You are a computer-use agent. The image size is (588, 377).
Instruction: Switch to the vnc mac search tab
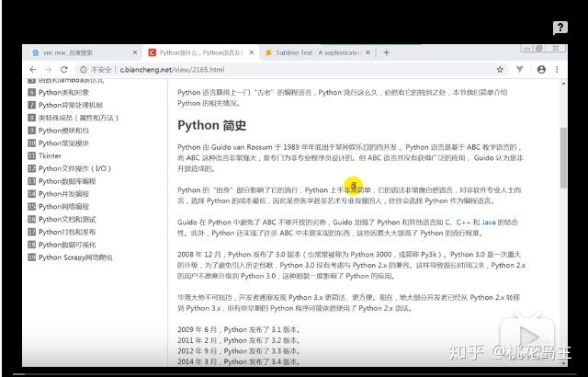point(85,53)
